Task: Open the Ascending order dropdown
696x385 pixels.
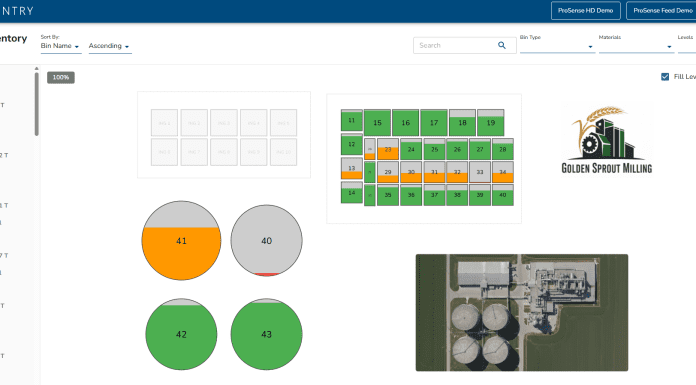Action: 110,46
